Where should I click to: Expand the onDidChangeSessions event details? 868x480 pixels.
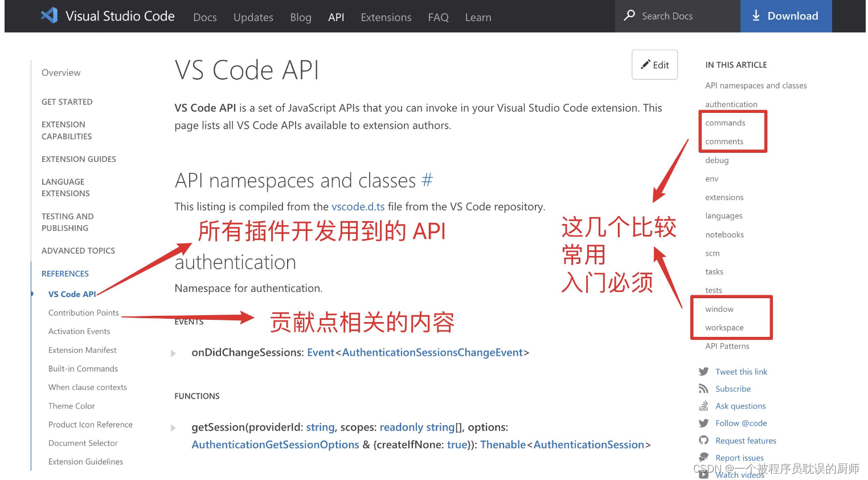174,353
